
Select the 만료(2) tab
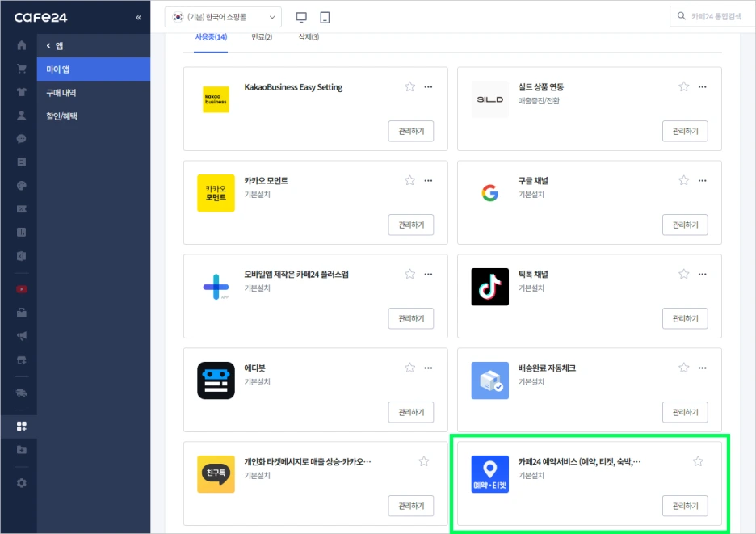click(262, 37)
